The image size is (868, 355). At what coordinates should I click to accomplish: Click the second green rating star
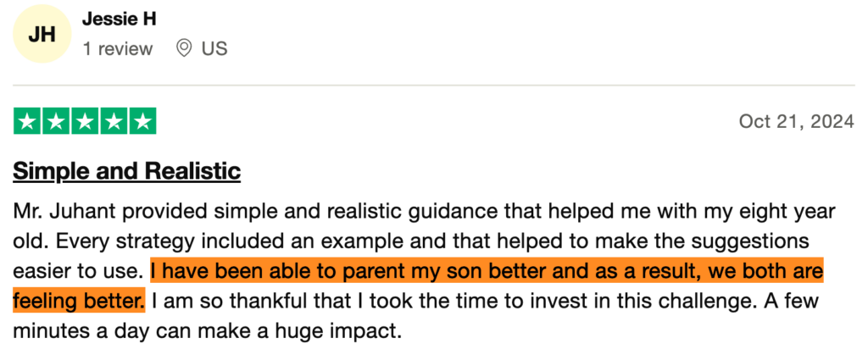[55, 121]
